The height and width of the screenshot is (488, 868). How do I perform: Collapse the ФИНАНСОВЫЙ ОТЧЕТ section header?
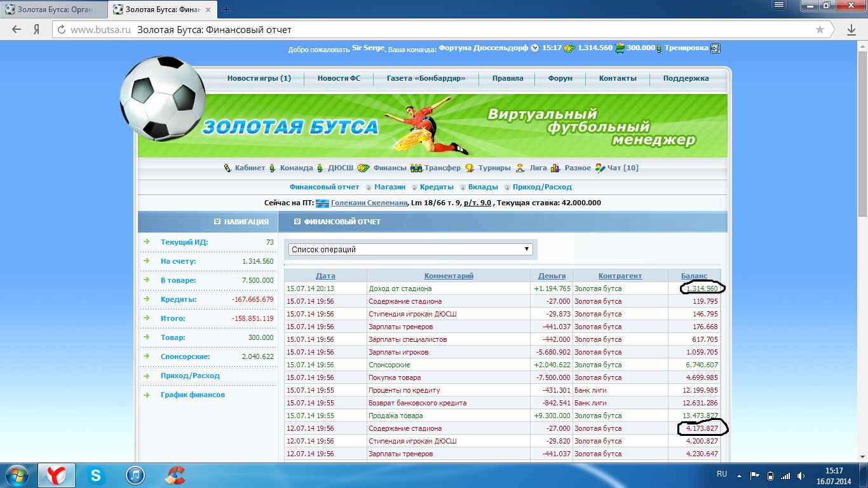[297, 222]
